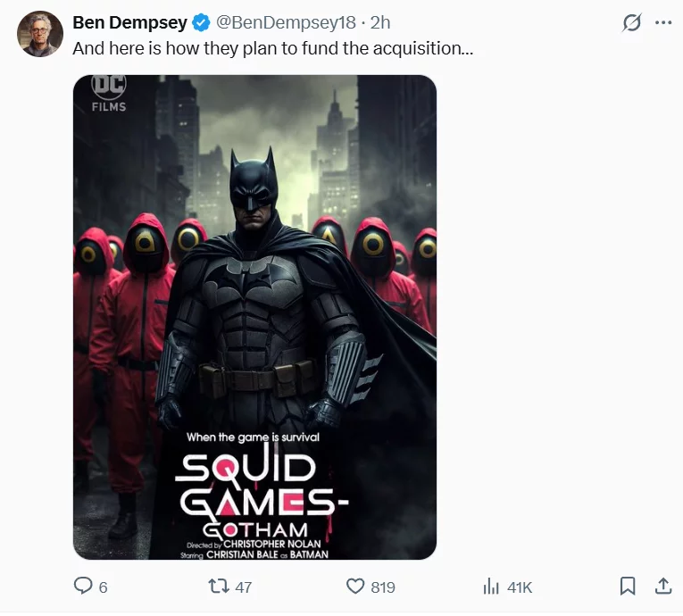Bookmark this post
The image size is (683, 616).
(x=628, y=586)
